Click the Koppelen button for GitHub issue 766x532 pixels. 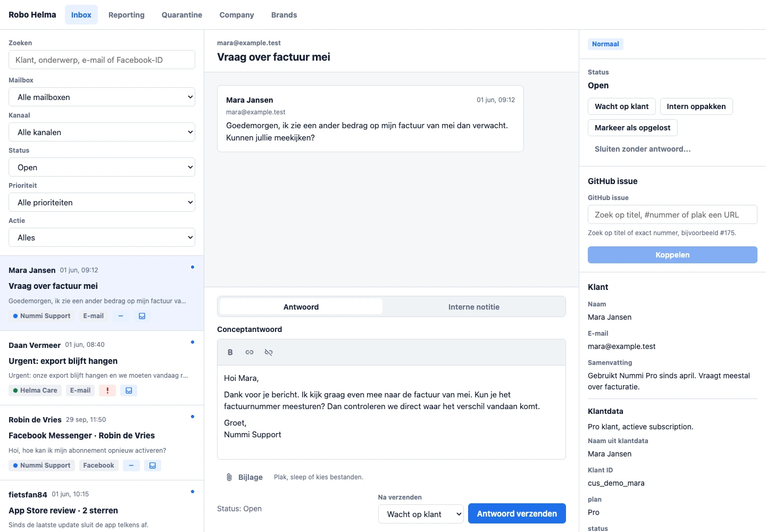click(672, 255)
